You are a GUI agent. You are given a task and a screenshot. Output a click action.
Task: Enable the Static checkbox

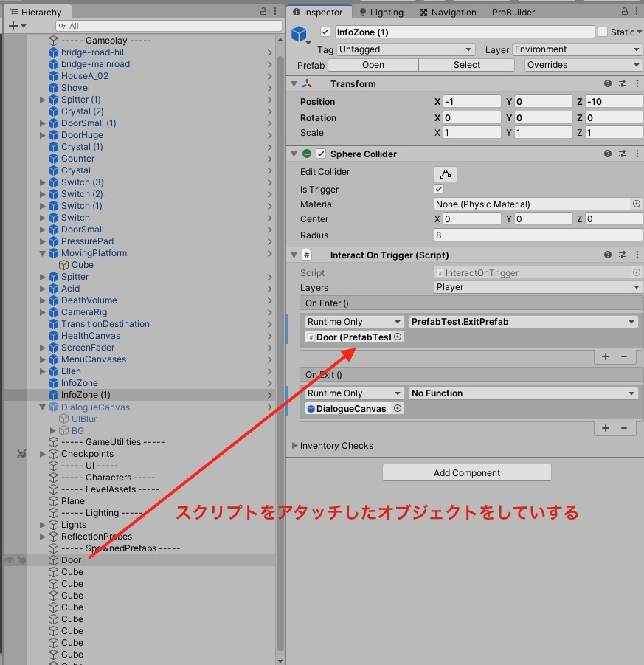click(603, 32)
